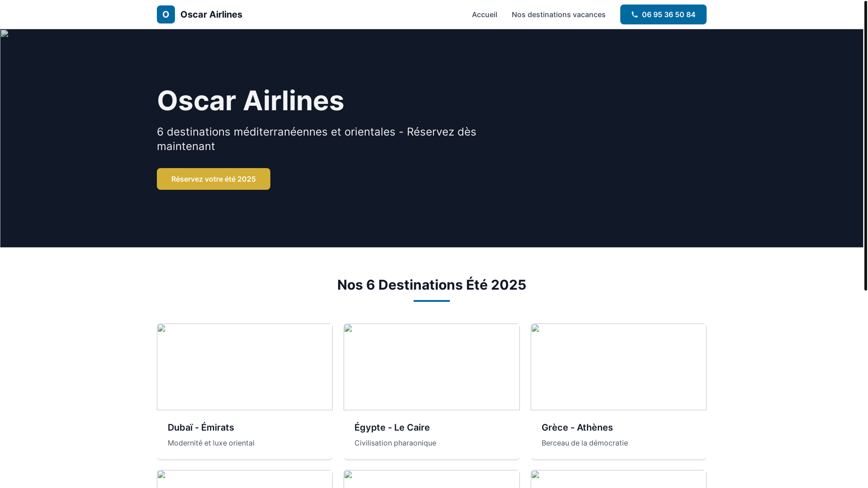868x488 pixels.
Task: Click the large Oscar Airlines hero title
Action: pyautogui.click(x=250, y=100)
